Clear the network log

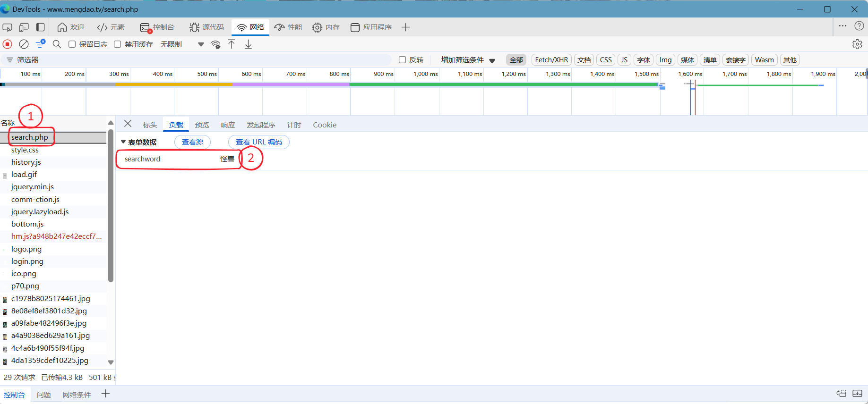[x=24, y=44]
